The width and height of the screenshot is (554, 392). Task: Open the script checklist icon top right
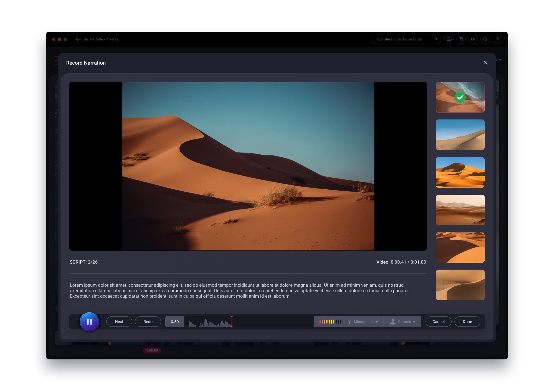point(449,39)
